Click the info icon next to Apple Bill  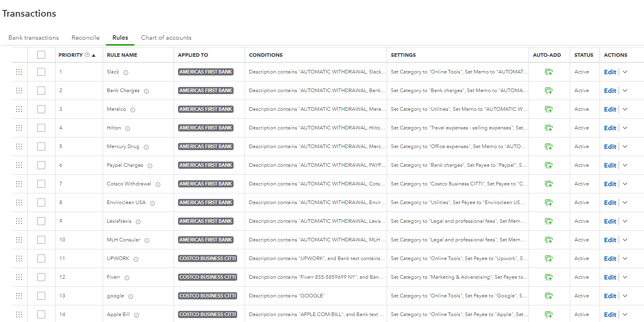pos(136,315)
